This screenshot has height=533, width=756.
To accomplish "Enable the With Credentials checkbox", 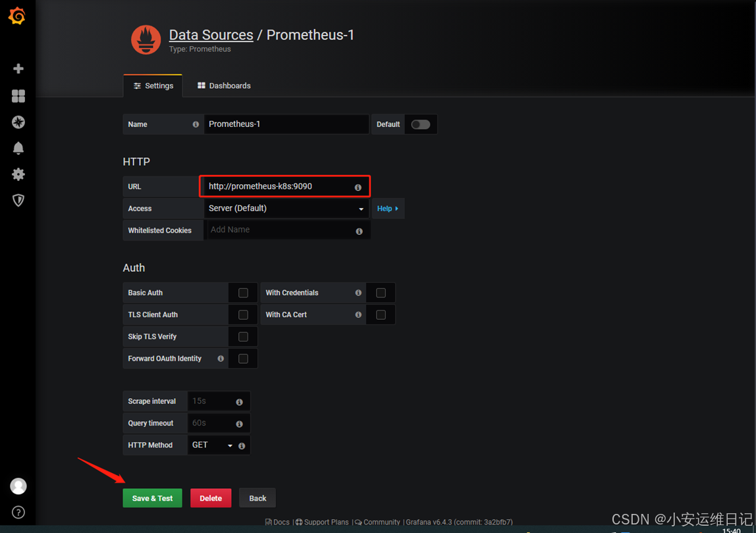I will pos(381,293).
